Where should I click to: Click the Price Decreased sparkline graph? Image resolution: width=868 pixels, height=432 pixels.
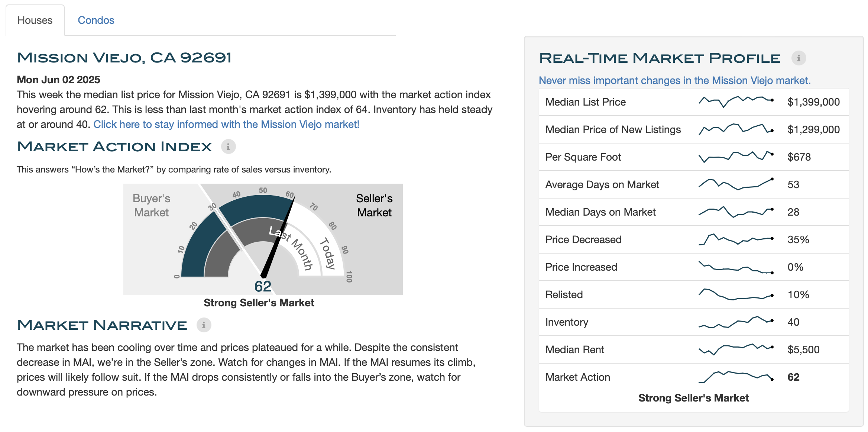pyautogui.click(x=736, y=239)
